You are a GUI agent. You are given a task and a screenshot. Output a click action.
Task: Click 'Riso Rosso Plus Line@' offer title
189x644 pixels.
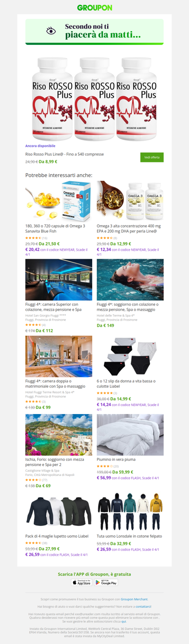pos(65,154)
